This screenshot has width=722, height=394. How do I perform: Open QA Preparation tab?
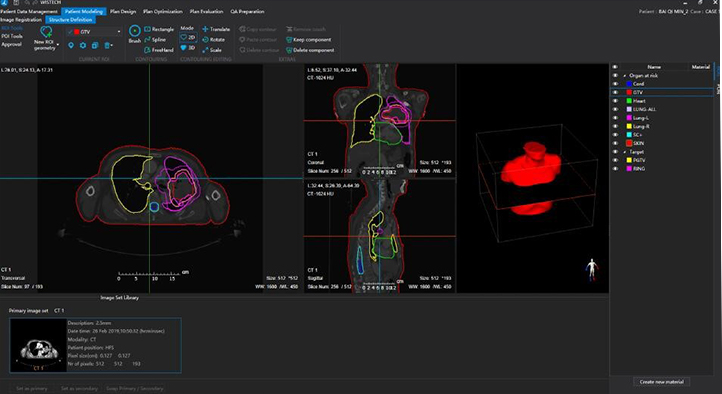[x=247, y=12]
